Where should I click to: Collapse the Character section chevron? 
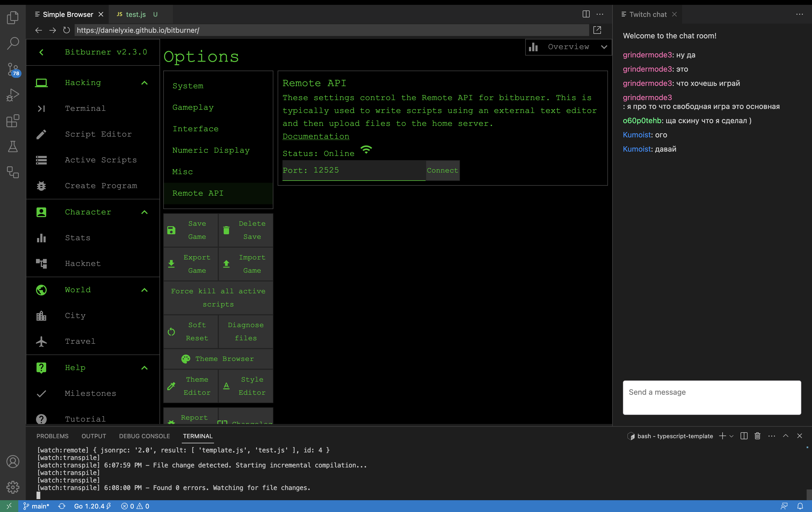144,212
